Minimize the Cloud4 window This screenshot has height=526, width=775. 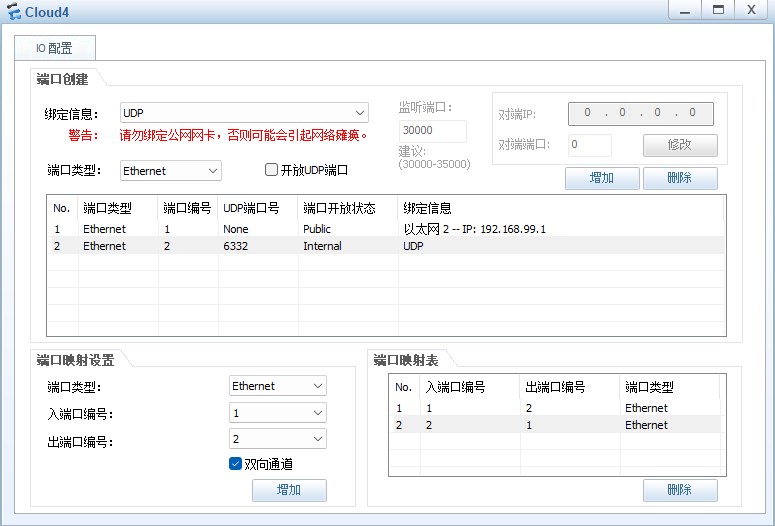click(684, 10)
